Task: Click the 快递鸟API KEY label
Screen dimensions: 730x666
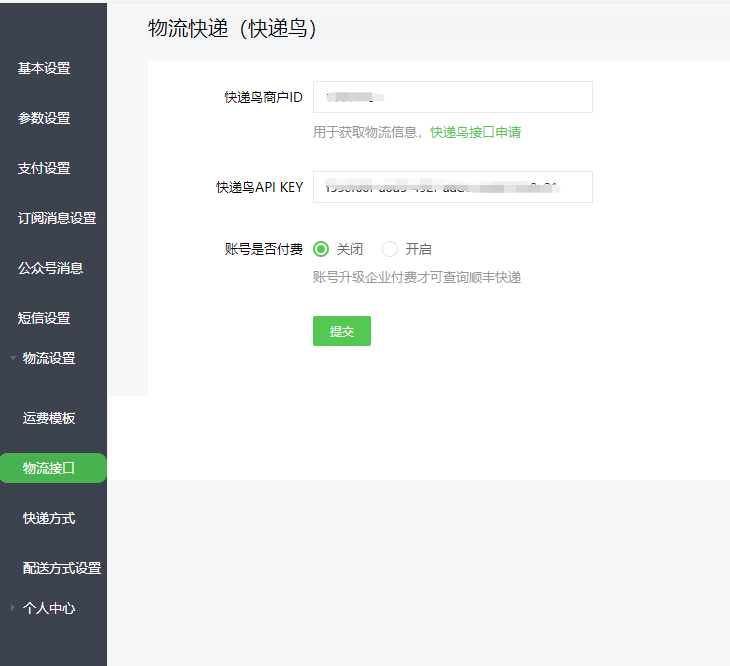Action: [x=260, y=187]
